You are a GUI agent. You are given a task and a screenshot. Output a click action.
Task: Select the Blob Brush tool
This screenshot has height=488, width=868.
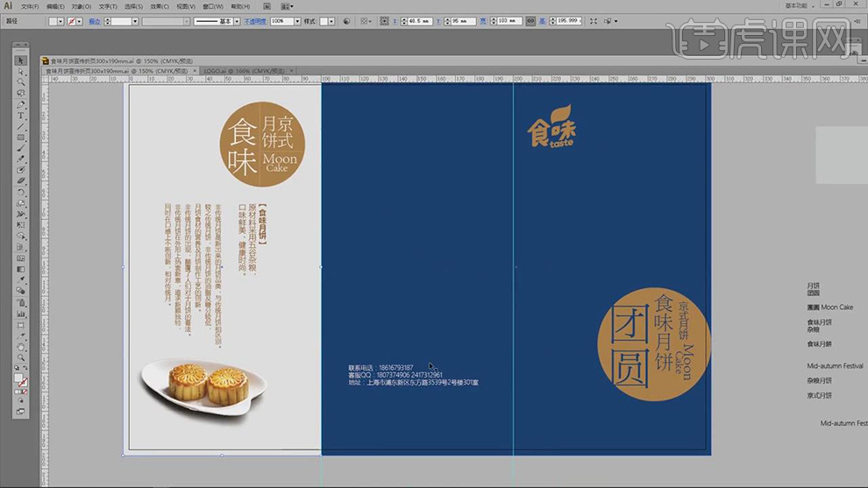point(20,171)
